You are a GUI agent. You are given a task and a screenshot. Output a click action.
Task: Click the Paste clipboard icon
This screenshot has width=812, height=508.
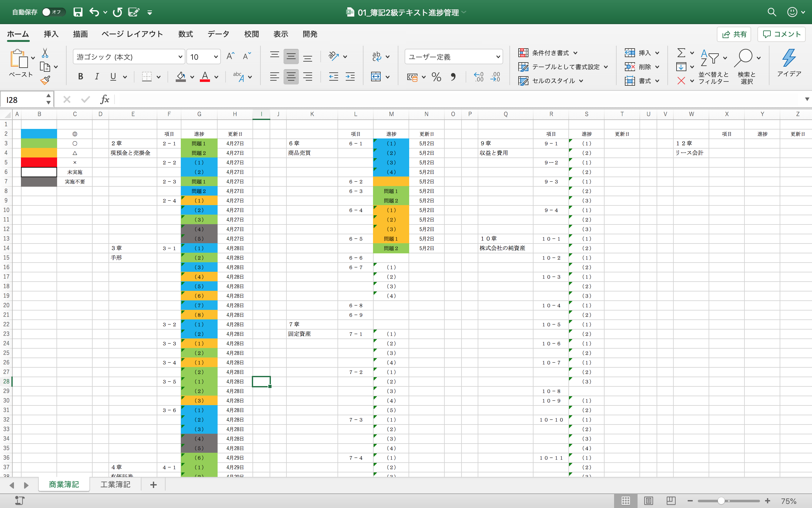pyautogui.click(x=19, y=58)
